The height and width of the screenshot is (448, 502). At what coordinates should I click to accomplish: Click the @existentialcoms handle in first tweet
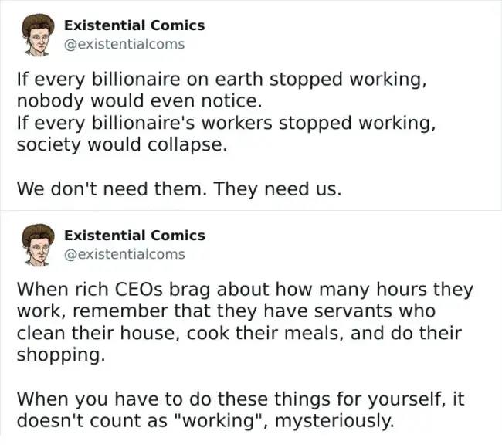click(124, 44)
